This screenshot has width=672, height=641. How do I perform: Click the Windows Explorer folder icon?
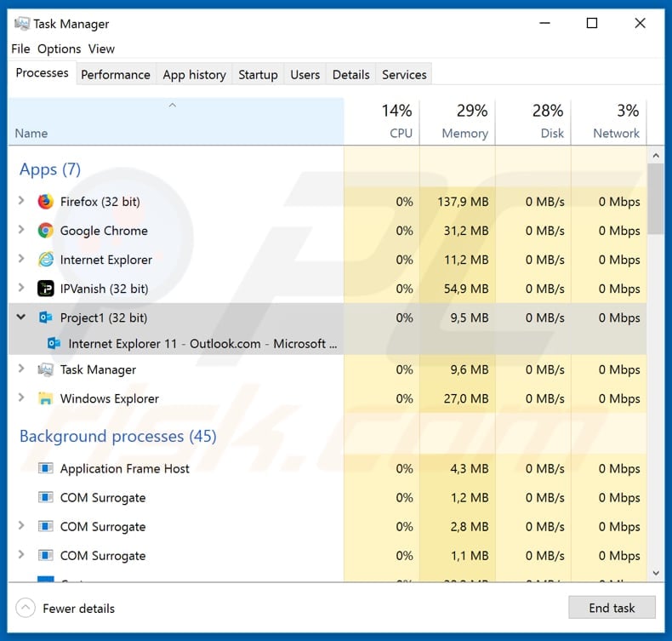45,398
